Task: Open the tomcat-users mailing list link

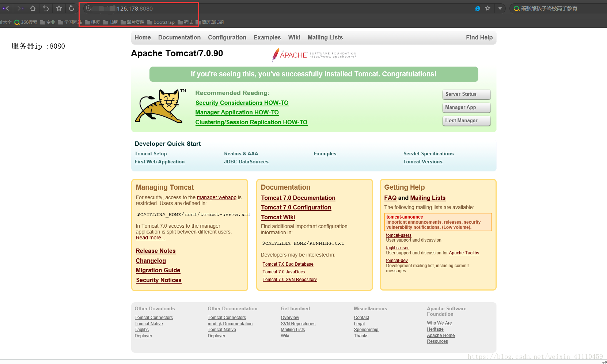Action: [x=399, y=235]
